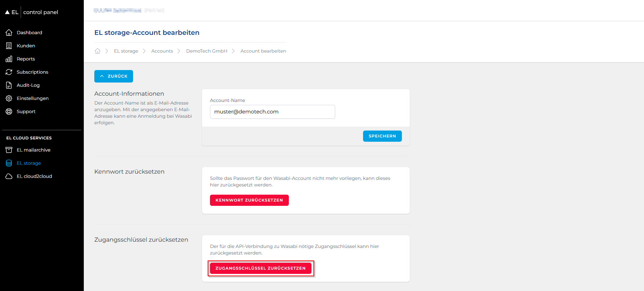This screenshot has width=644, height=291.
Task: Click the Einstellungen gear icon
Action: point(9,98)
